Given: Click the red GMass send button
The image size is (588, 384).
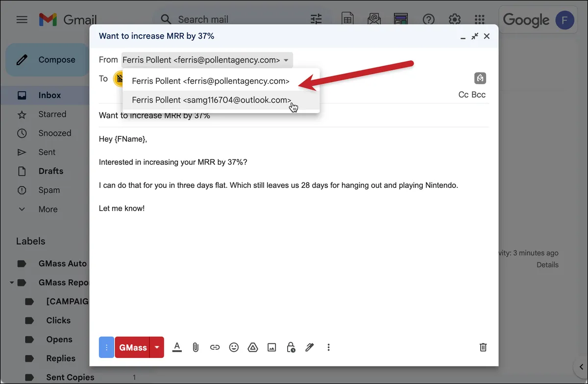Looking at the screenshot, I should tap(132, 347).
